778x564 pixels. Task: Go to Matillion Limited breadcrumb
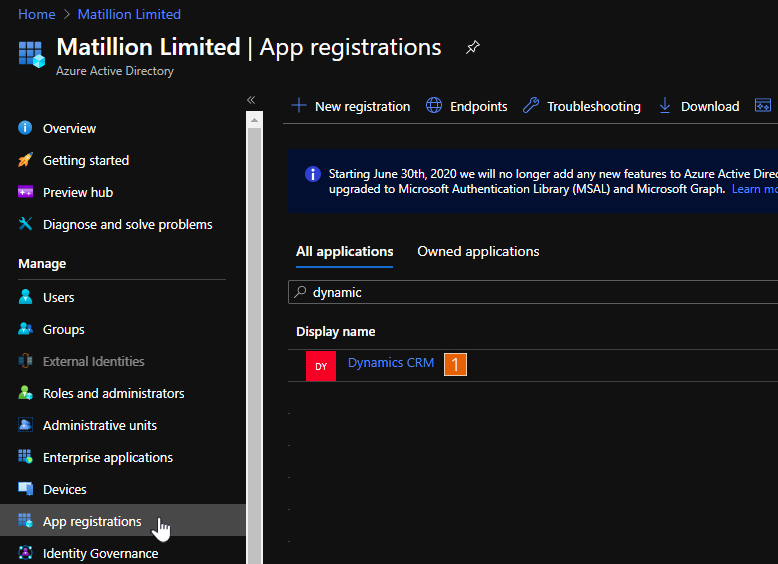[x=129, y=14]
